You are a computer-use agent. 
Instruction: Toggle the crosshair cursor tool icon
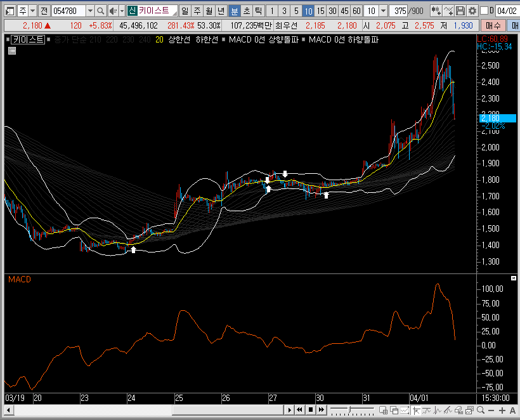coord(415,410)
